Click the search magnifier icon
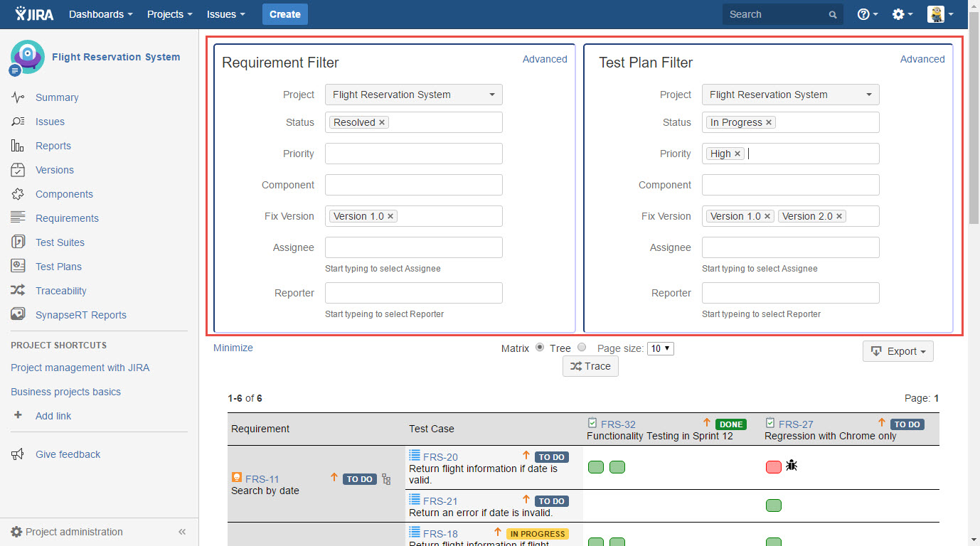980x546 pixels. pos(833,14)
